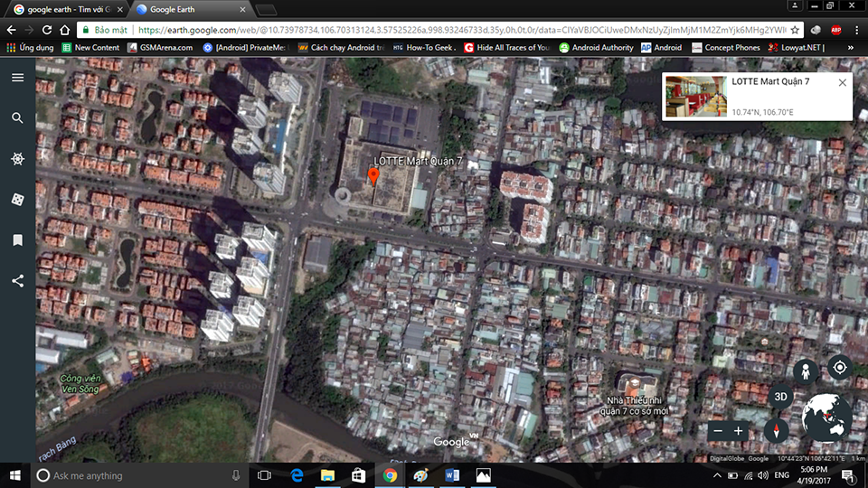This screenshot has height=488, width=868.
Task: Select the Google Earth browser tab
Action: pyautogui.click(x=188, y=9)
